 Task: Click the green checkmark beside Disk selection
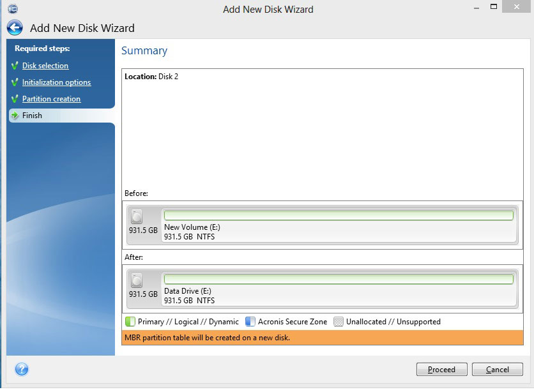(x=15, y=65)
